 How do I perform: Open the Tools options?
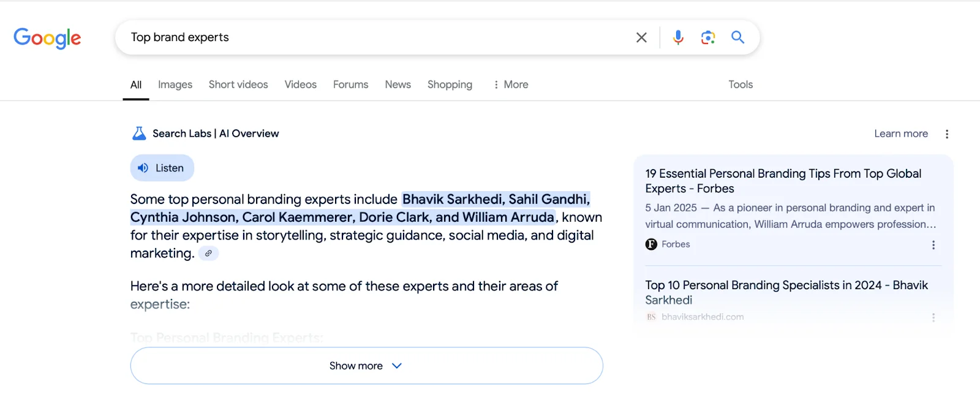[741, 85]
